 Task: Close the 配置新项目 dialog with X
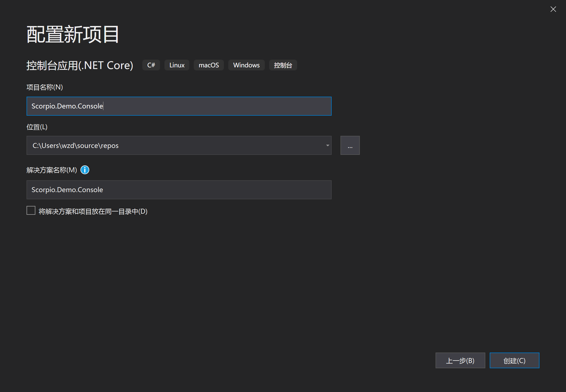point(553,9)
